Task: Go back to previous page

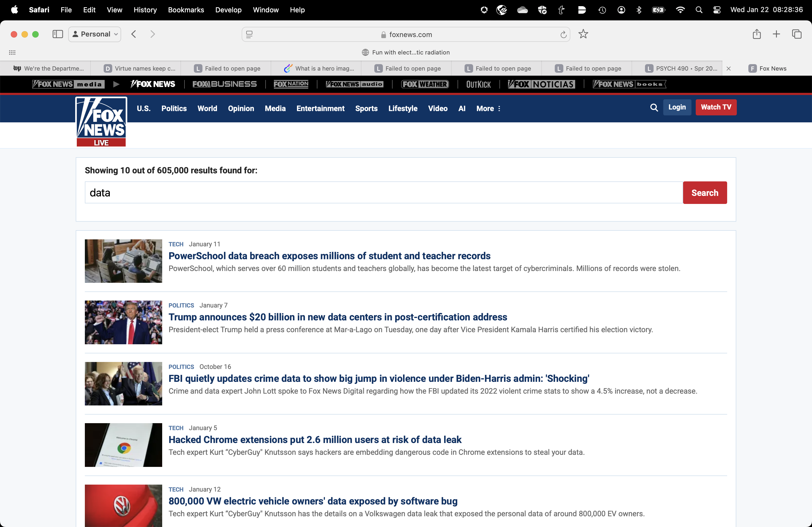Action: pos(134,34)
